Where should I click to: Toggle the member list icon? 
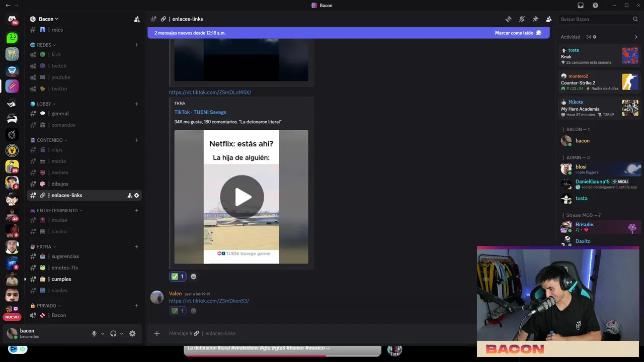coord(548,19)
